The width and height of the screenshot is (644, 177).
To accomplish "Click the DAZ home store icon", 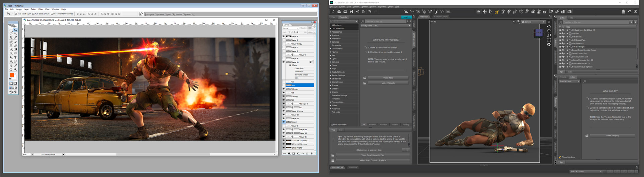I will 623,12.
